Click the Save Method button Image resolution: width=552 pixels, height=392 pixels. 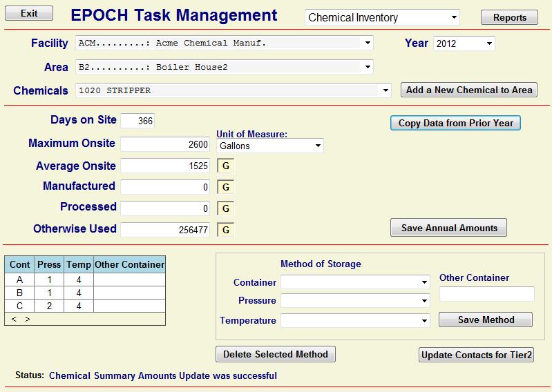[486, 320]
